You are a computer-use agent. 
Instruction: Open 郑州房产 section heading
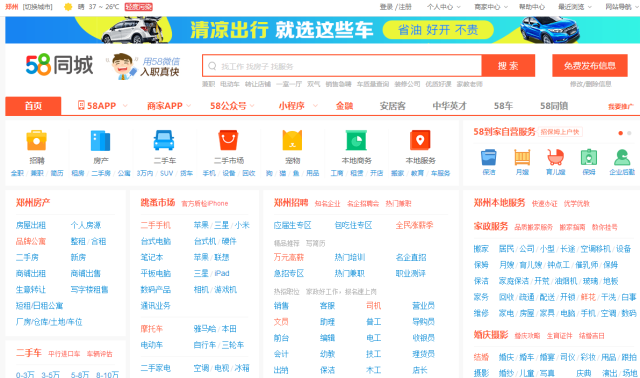click(x=33, y=202)
